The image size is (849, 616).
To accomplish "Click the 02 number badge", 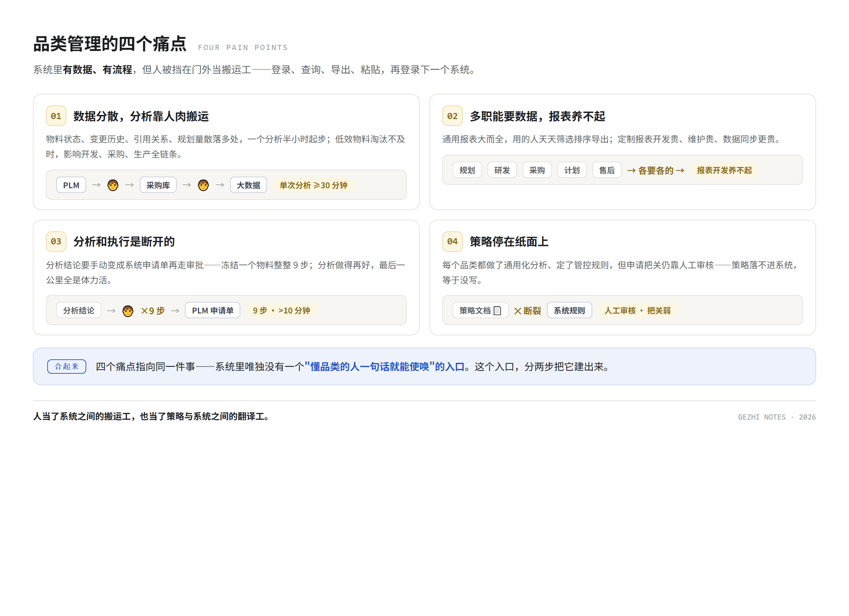I will 452,116.
